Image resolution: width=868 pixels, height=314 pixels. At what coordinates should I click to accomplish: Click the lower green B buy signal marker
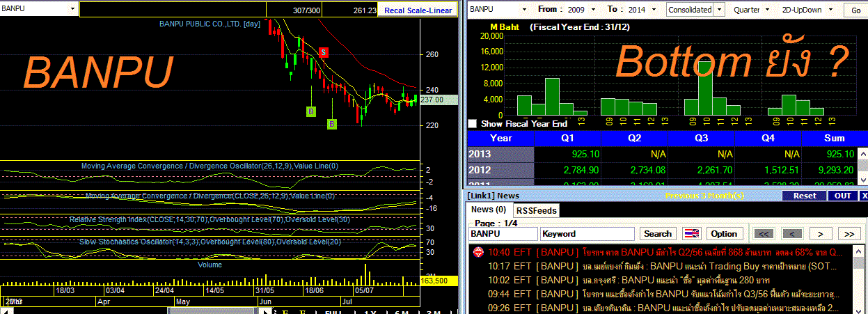click(x=332, y=123)
